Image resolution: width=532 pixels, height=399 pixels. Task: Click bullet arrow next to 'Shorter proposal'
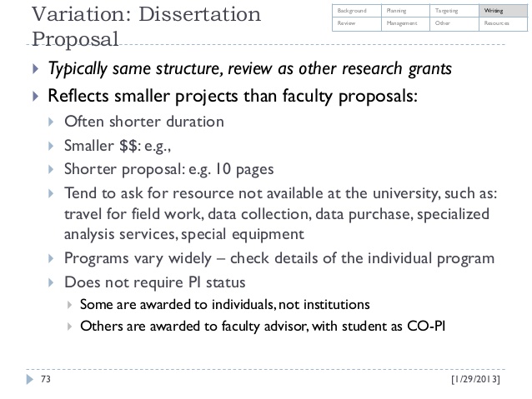(x=51, y=169)
